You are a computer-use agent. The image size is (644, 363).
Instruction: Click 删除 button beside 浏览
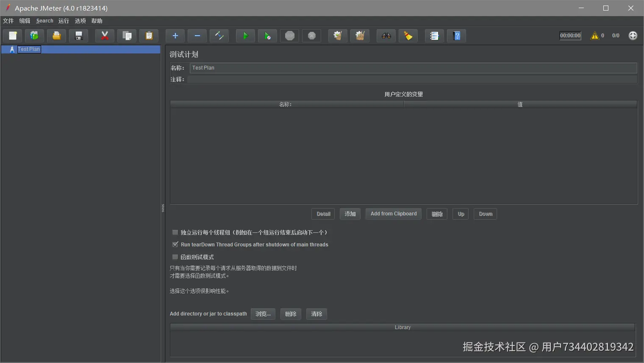tap(291, 314)
